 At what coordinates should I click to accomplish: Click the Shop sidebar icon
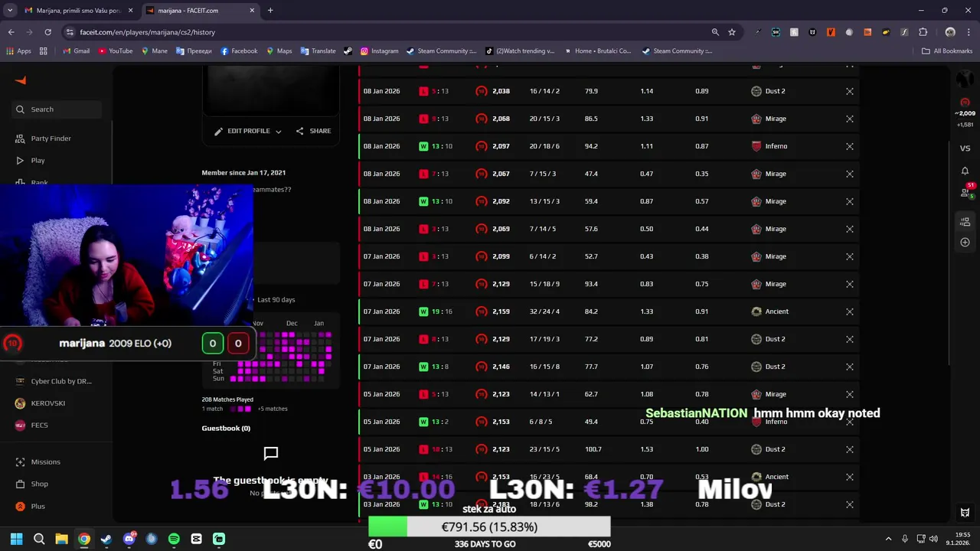(x=20, y=484)
